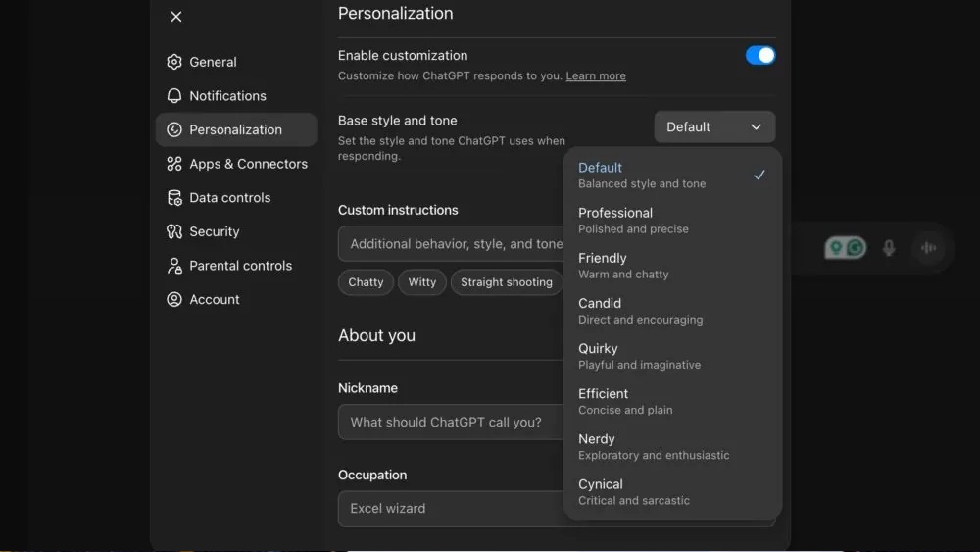Open the Personalization settings tab
The height and width of the screenshot is (552, 980).
[235, 129]
